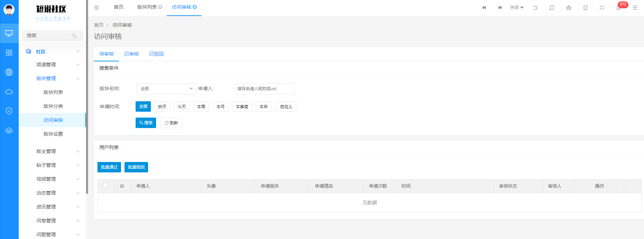Click the 批量通过 button
Image resolution: width=644 pixels, height=239 pixels.
(109, 167)
